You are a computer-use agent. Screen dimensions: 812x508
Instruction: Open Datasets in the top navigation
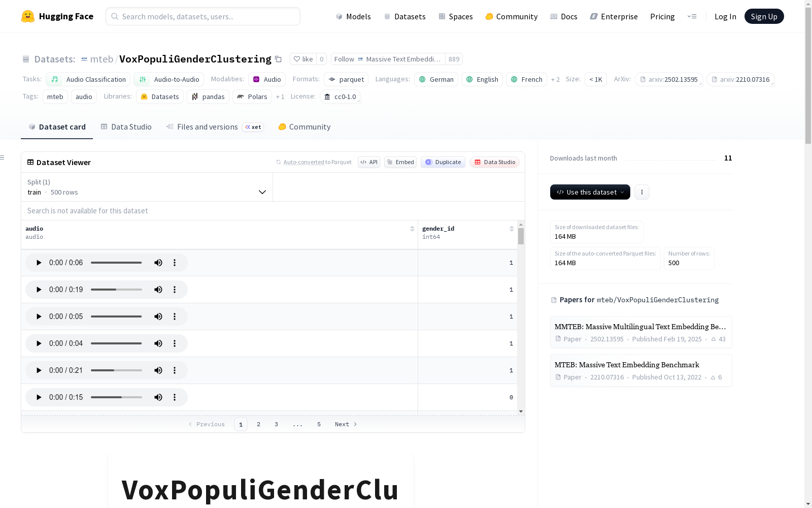[404, 16]
